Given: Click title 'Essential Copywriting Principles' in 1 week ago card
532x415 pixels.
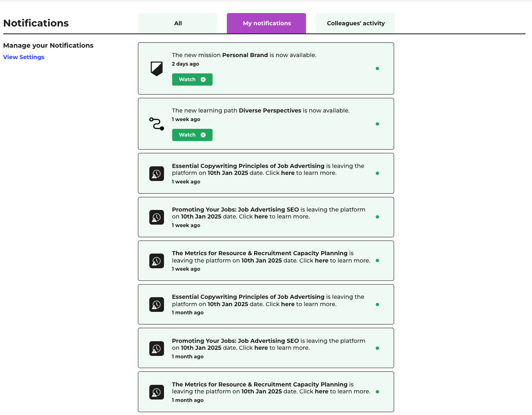Looking at the screenshot, I should (x=248, y=166).
